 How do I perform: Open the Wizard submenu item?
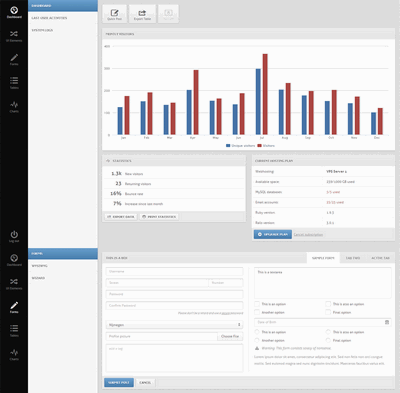click(63, 278)
